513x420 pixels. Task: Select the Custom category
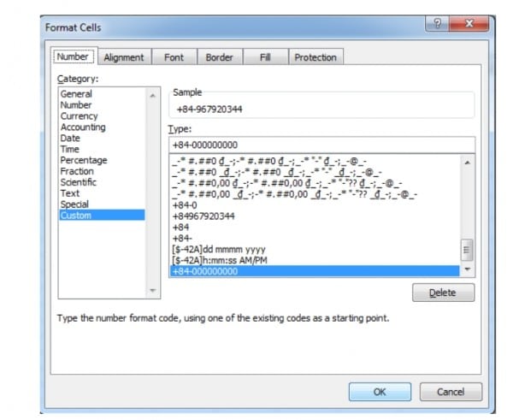(102, 216)
